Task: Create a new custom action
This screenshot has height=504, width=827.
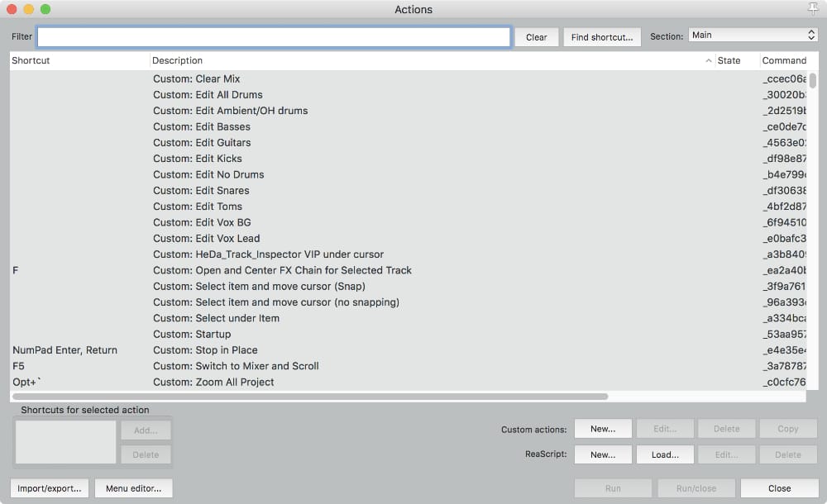Action: coord(603,428)
